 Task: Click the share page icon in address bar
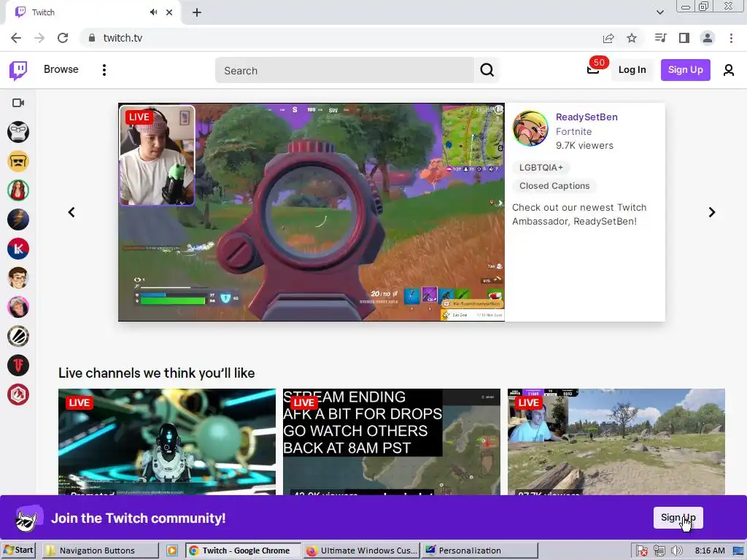(x=608, y=38)
